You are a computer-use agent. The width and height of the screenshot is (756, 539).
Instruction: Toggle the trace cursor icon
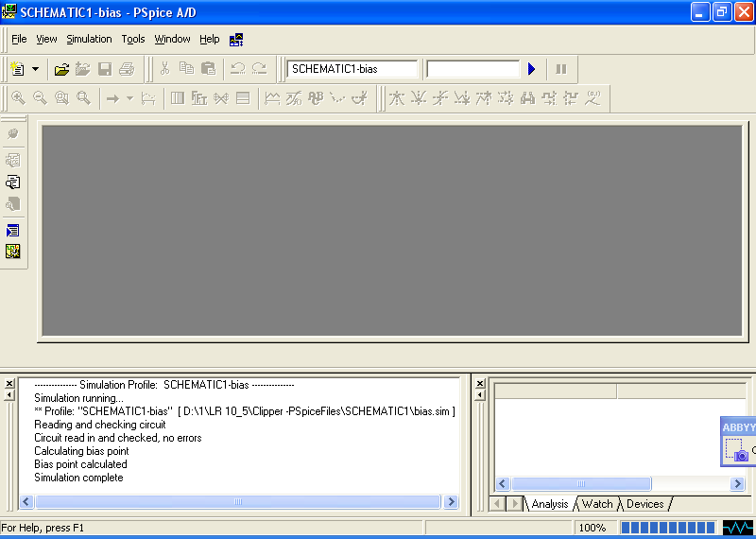click(x=360, y=98)
